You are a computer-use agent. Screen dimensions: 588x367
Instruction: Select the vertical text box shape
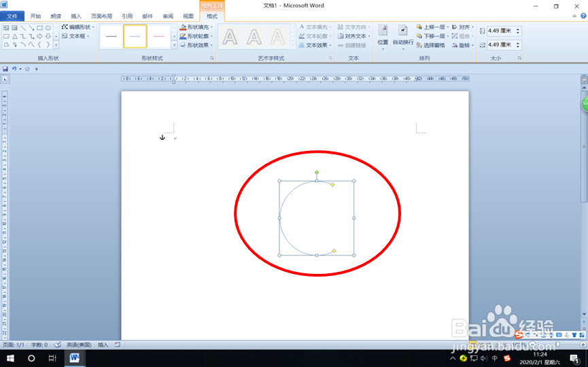14,28
